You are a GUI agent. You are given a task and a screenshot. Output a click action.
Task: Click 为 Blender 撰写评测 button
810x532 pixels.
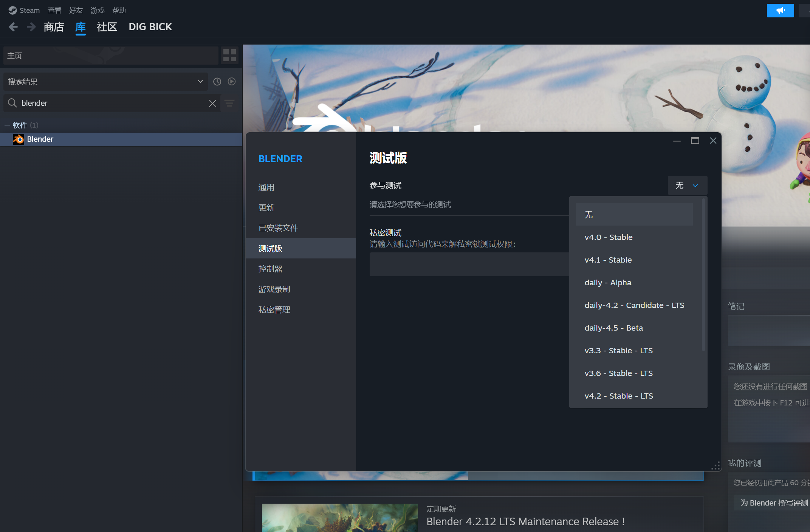click(x=773, y=503)
